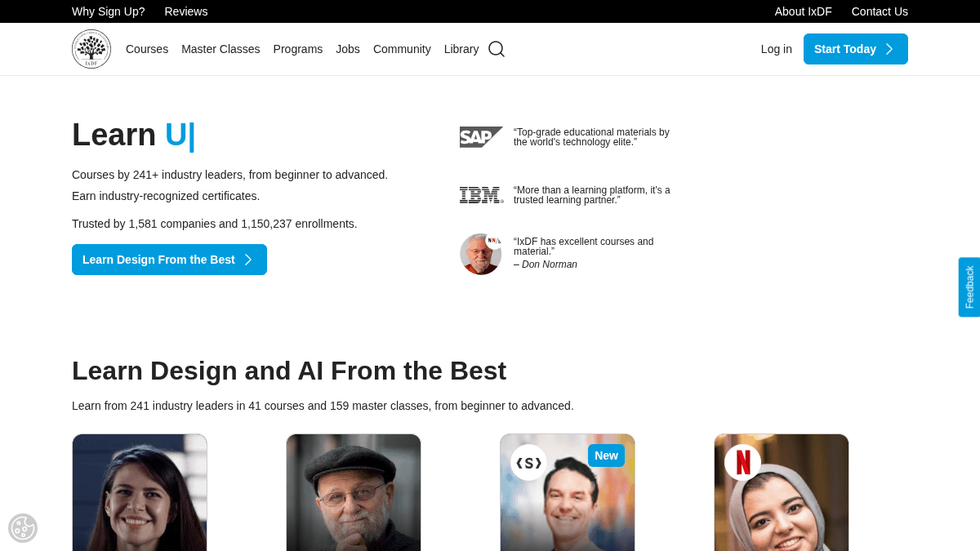
Task: Open the search magnifier icon
Action: [497, 49]
